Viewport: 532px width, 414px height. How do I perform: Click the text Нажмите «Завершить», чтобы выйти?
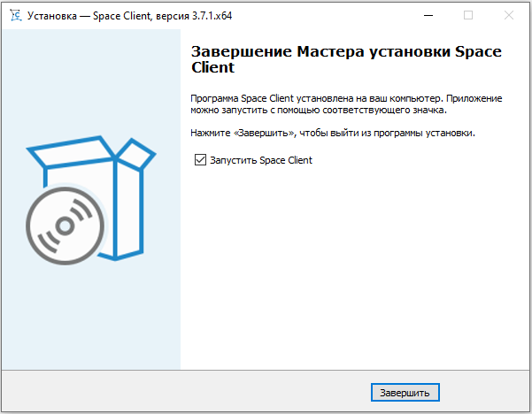275,133
